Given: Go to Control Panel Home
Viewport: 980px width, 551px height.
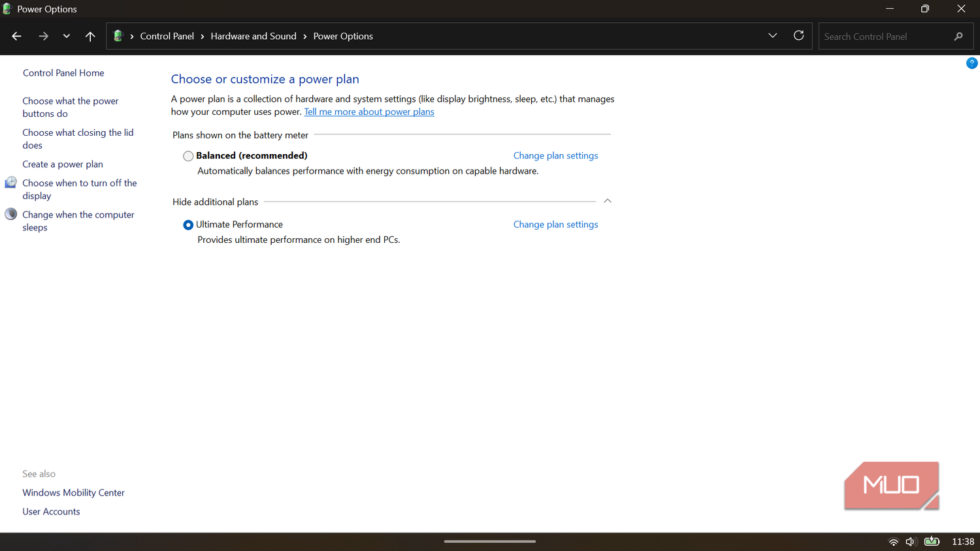Looking at the screenshot, I should pyautogui.click(x=63, y=72).
